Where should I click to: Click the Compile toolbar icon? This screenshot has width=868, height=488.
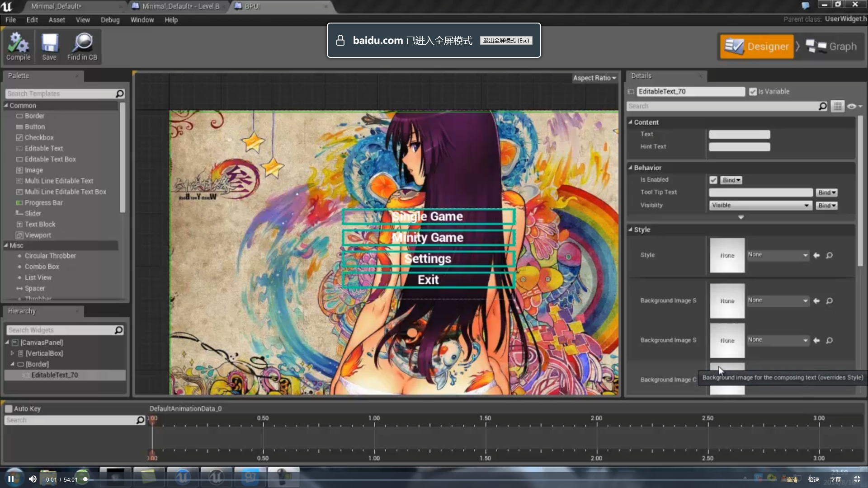[18, 47]
